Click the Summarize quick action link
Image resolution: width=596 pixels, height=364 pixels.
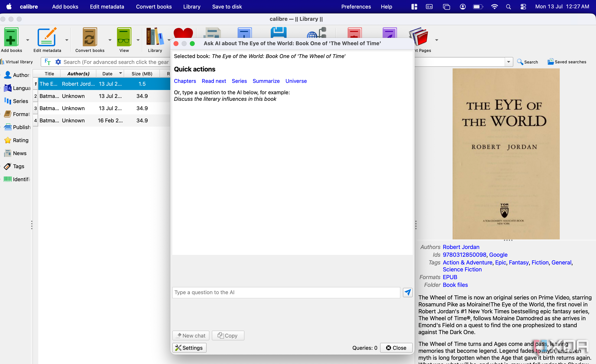coord(266,81)
